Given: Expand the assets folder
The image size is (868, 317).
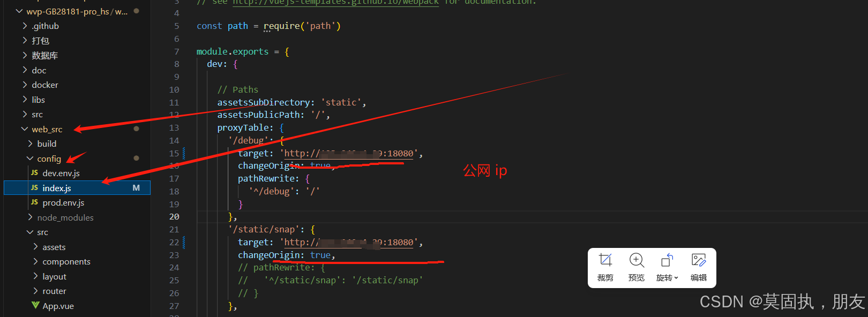Looking at the screenshot, I should point(35,247).
